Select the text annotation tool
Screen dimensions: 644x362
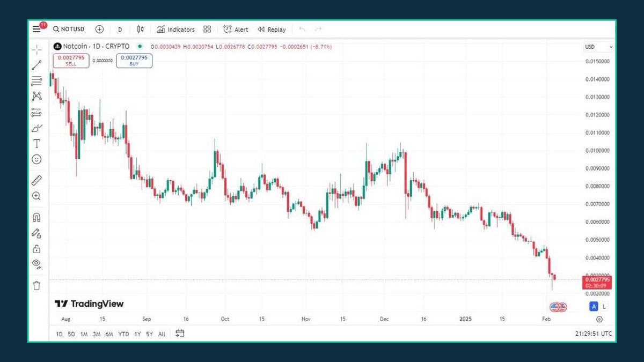click(36, 143)
